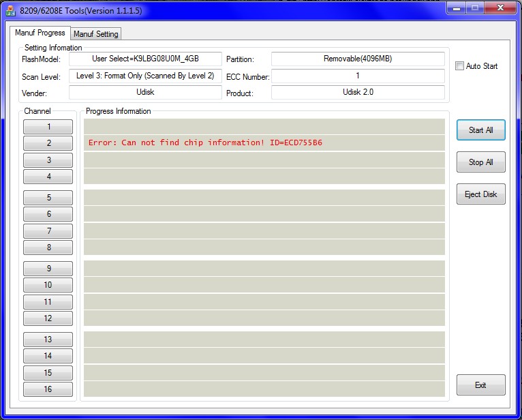This screenshot has width=522, height=420.
Task: Activate channel 5 button
Action: (48, 198)
